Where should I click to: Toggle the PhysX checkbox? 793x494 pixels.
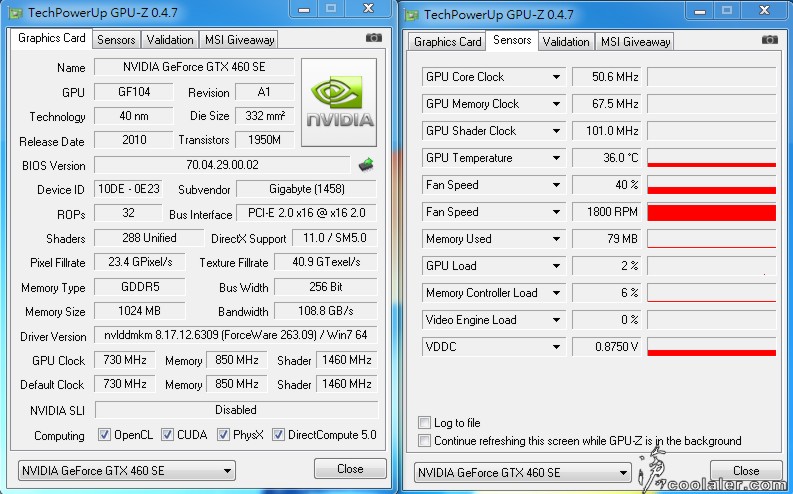pos(223,435)
